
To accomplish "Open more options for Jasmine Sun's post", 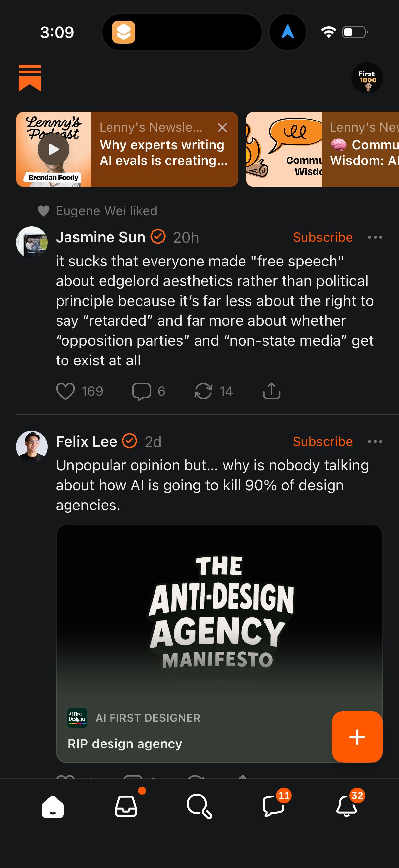I will pyautogui.click(x=375, y=238).
